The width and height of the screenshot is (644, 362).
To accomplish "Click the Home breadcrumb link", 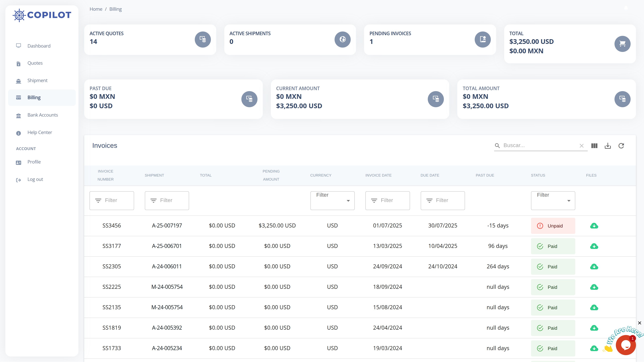I will coord(96,9).
